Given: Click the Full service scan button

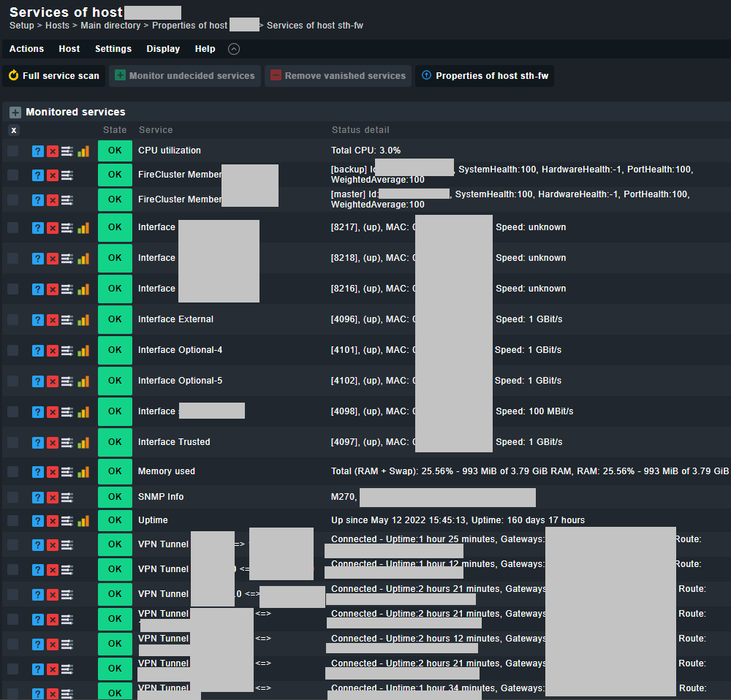Looking at the screenshot, I should tap(53, 75).
